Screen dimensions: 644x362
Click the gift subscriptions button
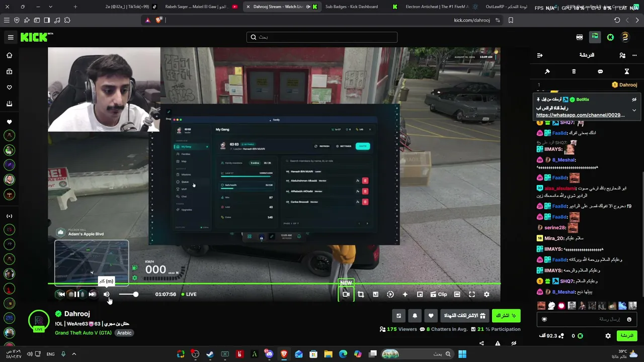point(464,316)
